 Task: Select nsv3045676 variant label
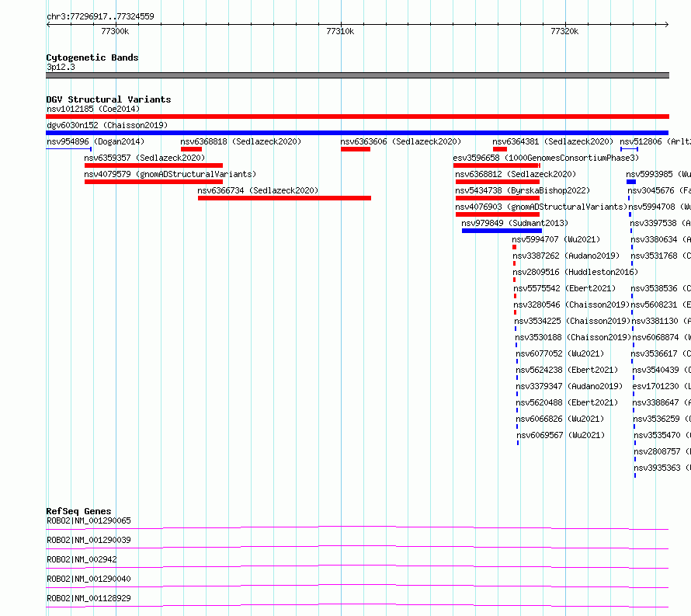[659, 190]
